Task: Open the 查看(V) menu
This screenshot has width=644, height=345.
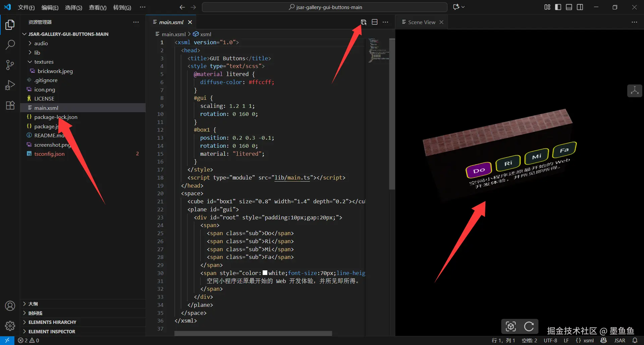Action: point(98,7)
